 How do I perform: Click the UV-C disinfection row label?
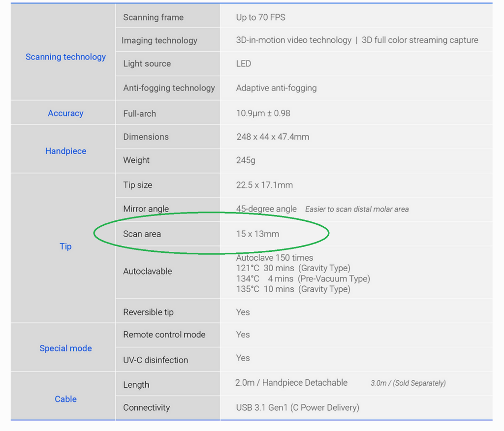156,360
